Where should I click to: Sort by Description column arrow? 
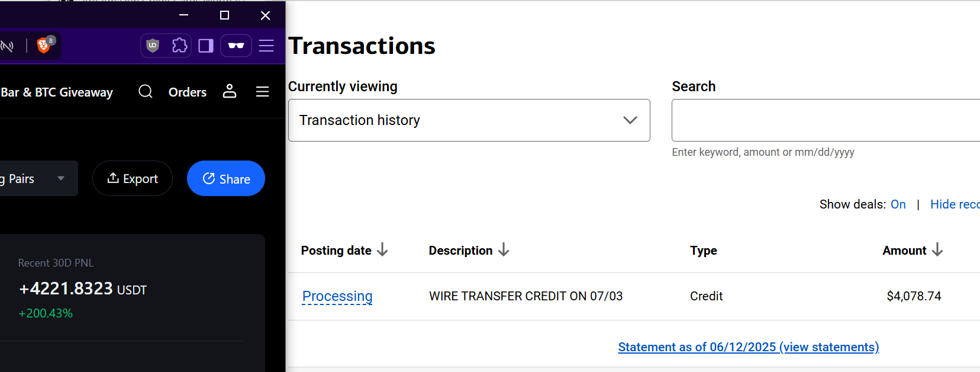[x=504, y=250]
